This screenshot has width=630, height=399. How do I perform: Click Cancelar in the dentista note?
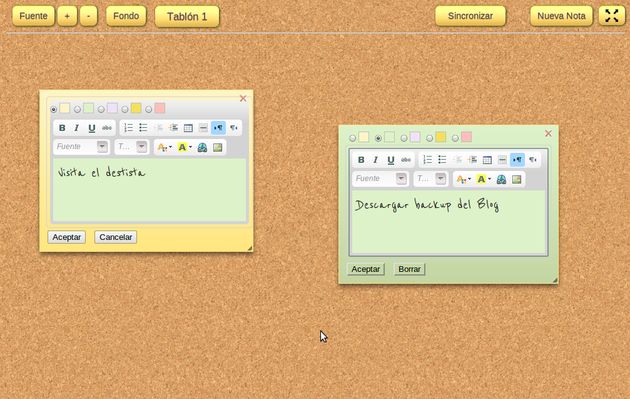[x=116, y=237]
